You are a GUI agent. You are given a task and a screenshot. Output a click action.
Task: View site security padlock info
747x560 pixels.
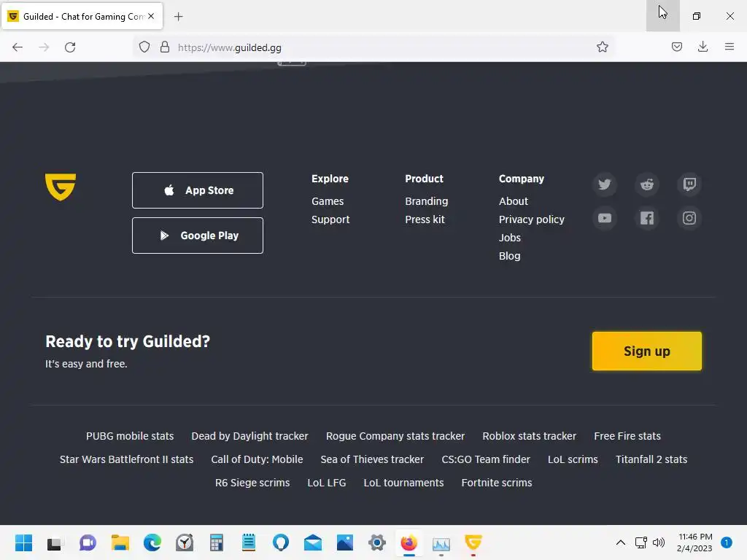[165, 47]
